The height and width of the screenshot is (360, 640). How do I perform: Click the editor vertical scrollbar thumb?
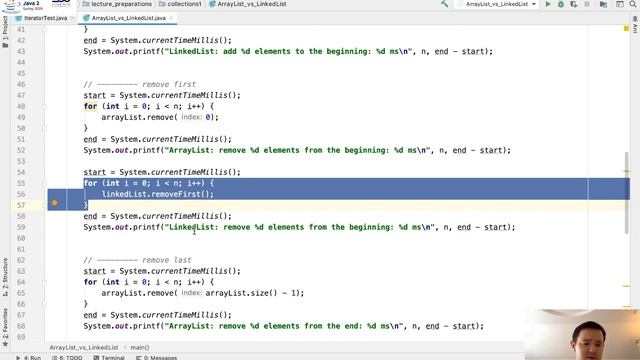click(627, 193)
